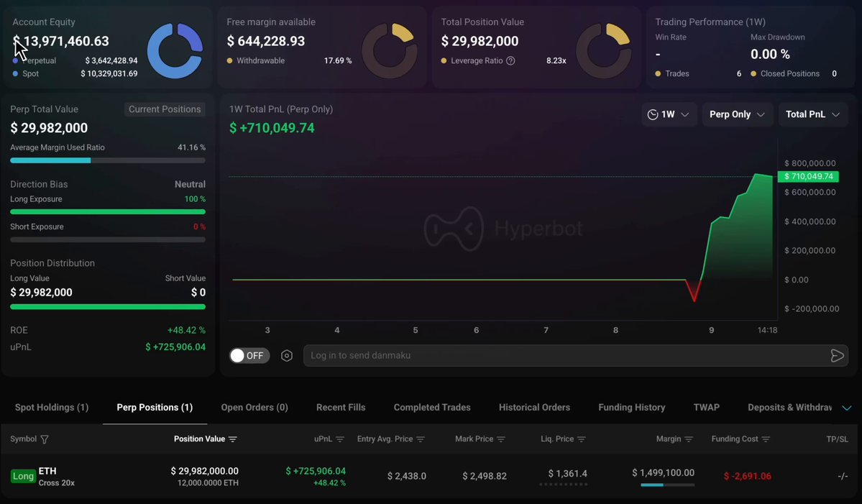Image resolution: width=862 pixels, height=504 pixels.
Task: Open the Completed Trades tab
Action: [x=432, y=407]
